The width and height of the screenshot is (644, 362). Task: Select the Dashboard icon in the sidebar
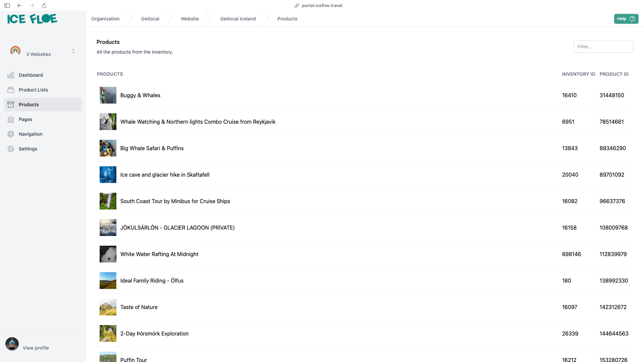coord(11,75)
